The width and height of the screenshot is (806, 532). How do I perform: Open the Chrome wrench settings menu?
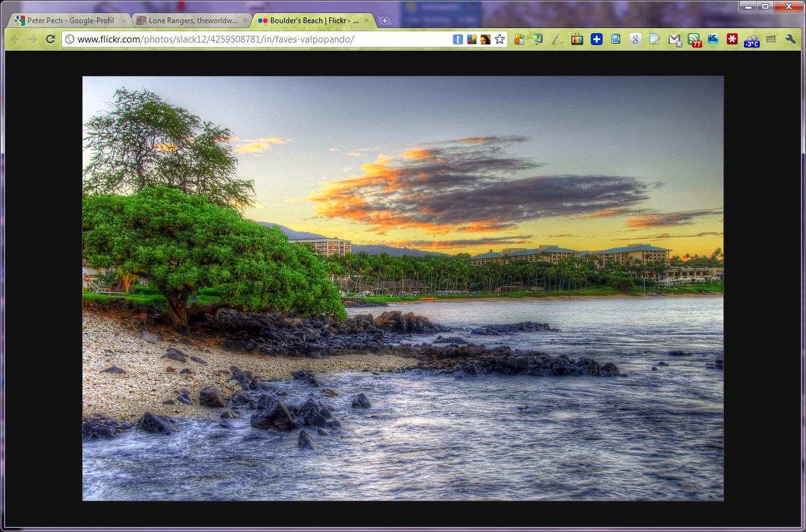click(790, 39)
